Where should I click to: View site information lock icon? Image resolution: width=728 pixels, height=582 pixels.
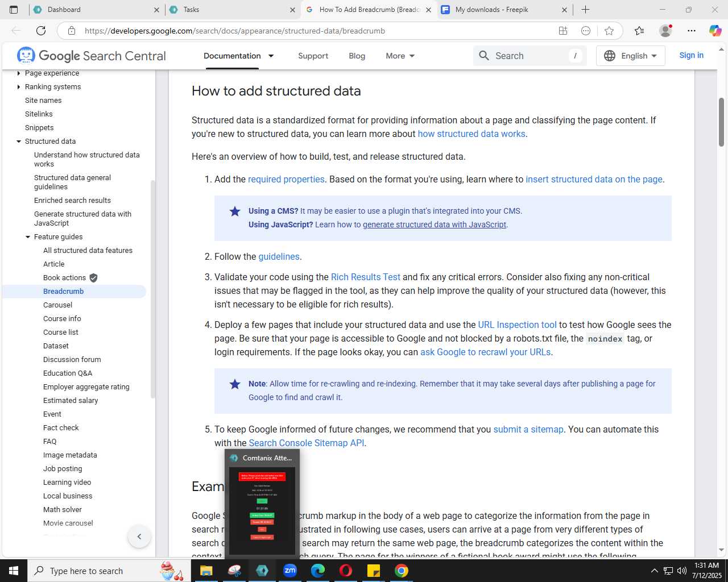72,31
